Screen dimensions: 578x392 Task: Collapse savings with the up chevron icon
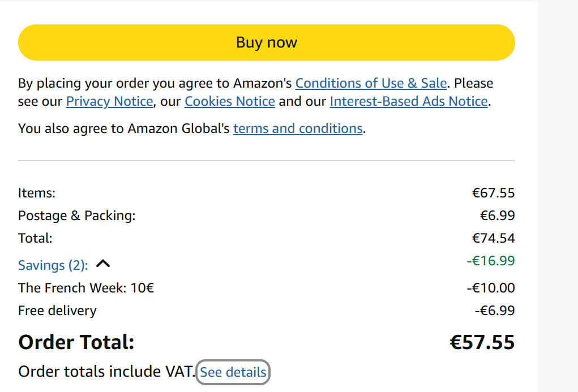(x=103, y=264)
